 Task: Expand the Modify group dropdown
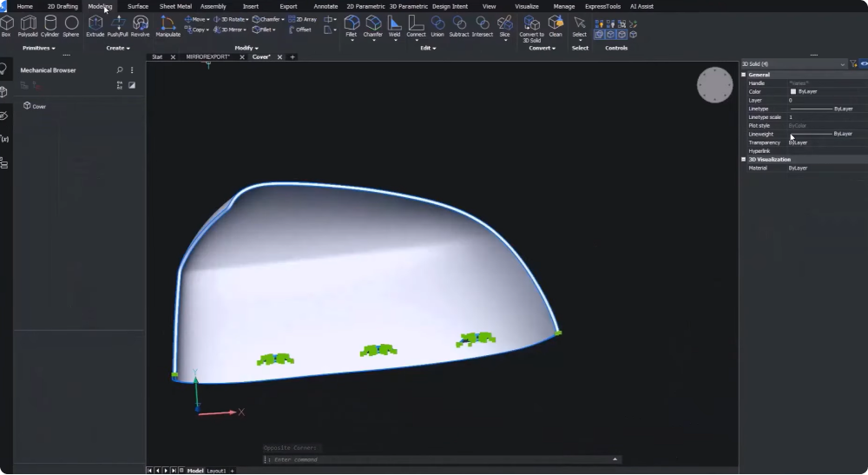(x=247, y=48)
